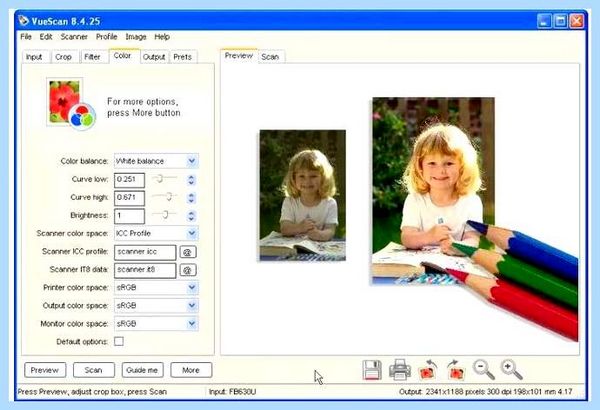Viewport: 600px width, 410px height.
Task: Click the Brightness stepper arrows
Action: pyautogui.click(x=191, y=216)
